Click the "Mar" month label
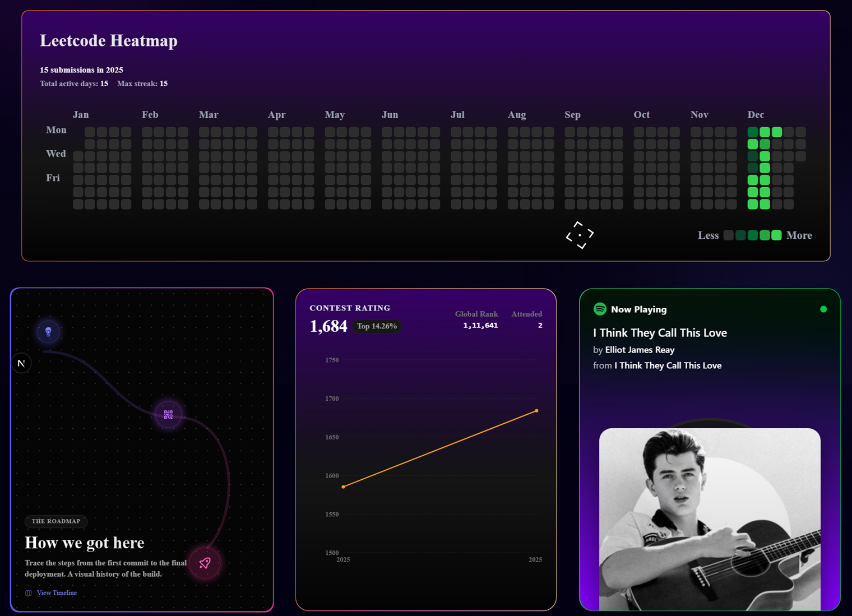 coord(209,114)
